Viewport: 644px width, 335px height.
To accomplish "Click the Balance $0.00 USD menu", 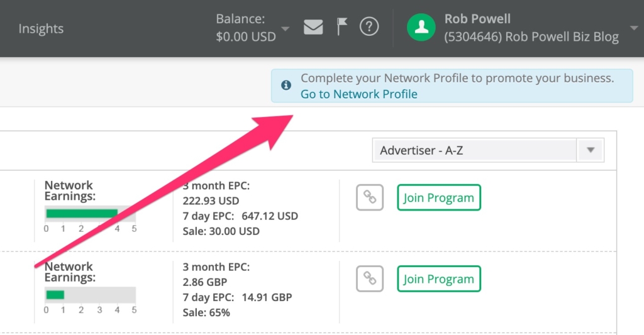I will [x=246, y=28].
